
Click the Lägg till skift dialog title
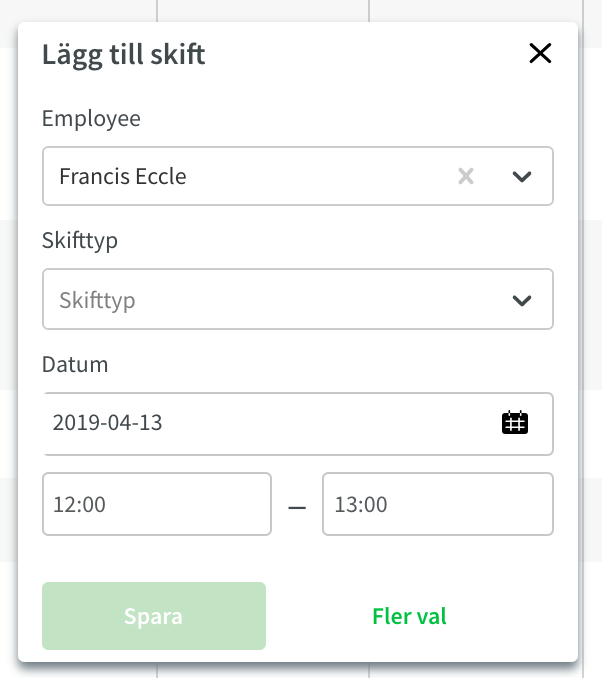point(123,55)
